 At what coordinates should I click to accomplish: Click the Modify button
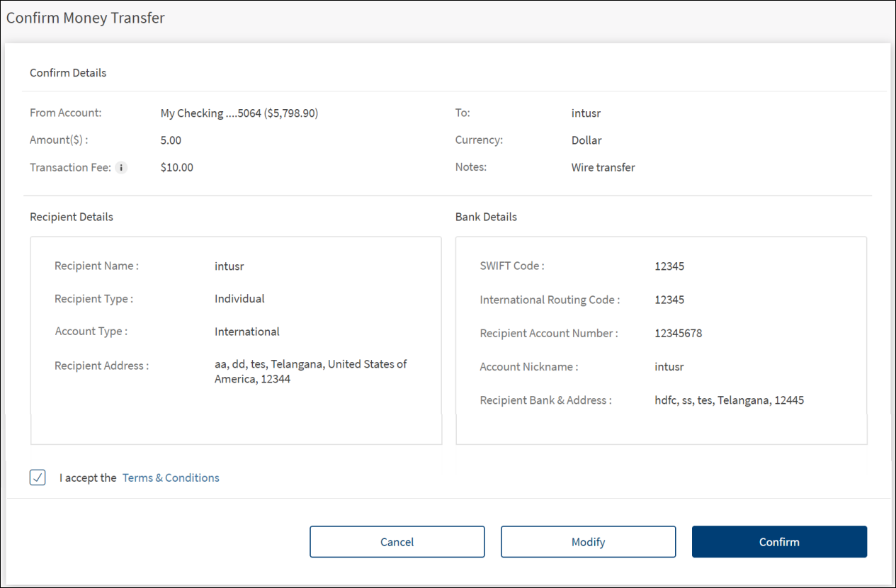[x=588, y=542]
